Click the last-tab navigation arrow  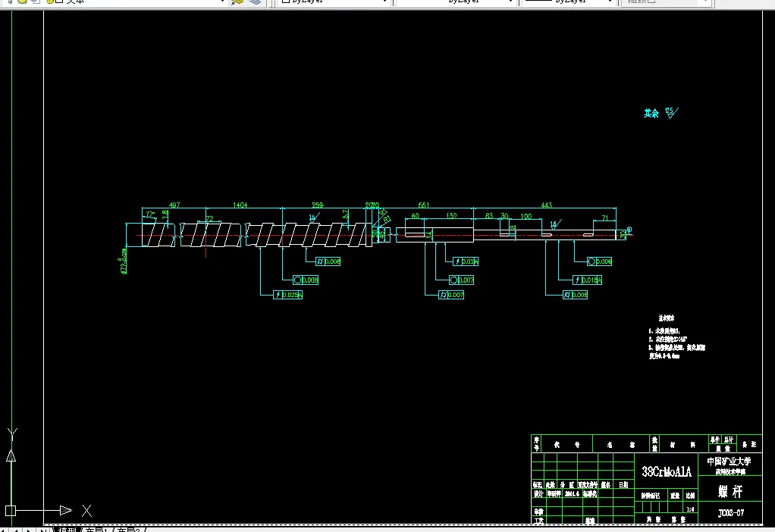(43, 530)
